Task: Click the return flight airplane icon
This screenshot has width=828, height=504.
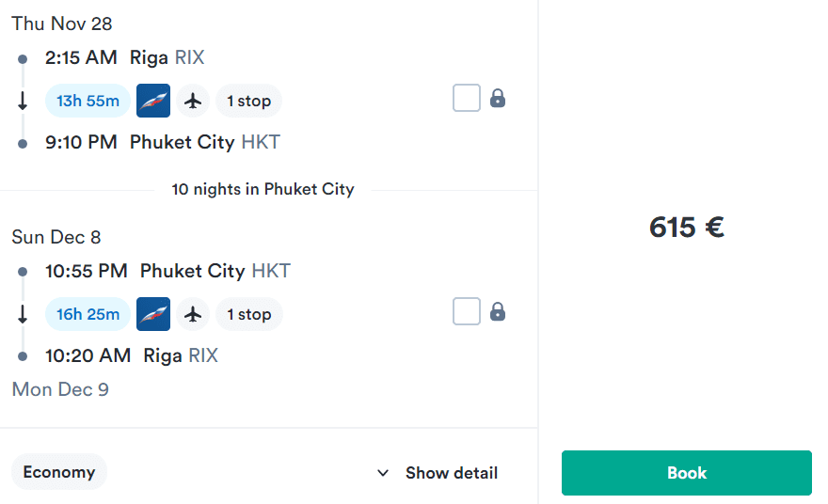Action: point(193,314)
